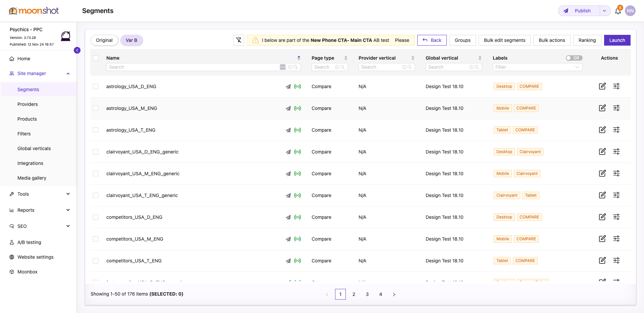This screenshot has width=644, height=313.
Task: Select checkbox for competitors_USA_T_ENG
Action: click(96, 261)
